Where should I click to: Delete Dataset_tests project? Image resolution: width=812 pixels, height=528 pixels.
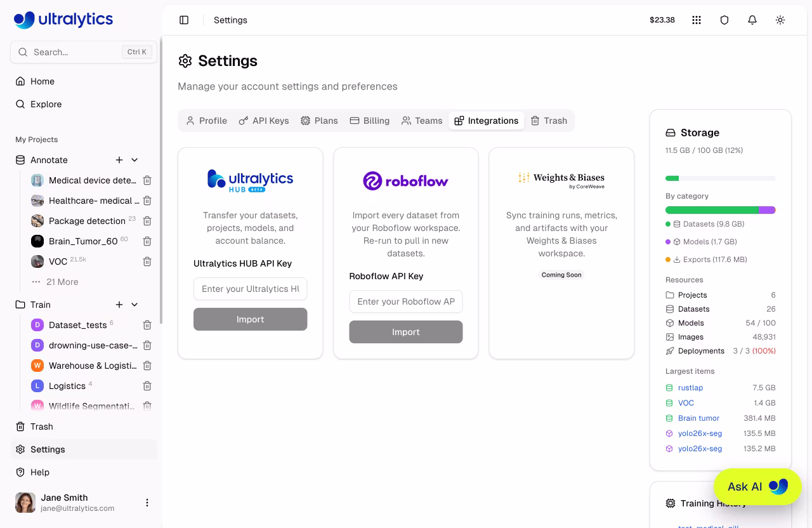[147, 325]
